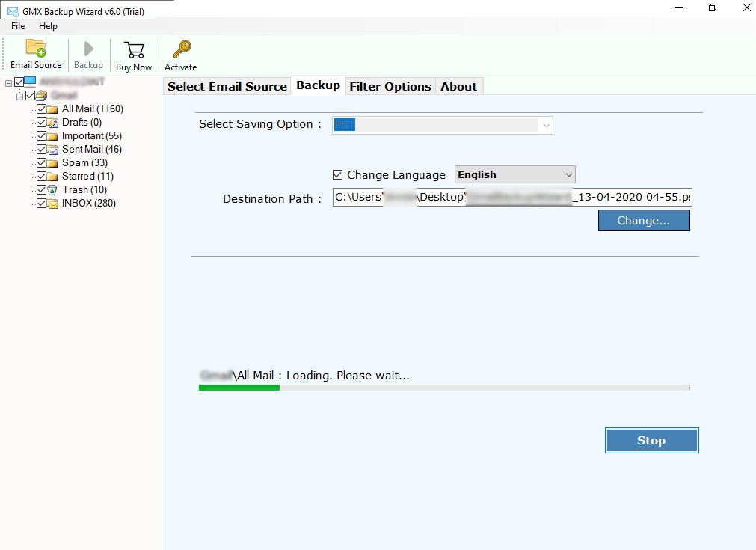Viewport: 756px width, 550px height.
Task: Select the All Mail folder icon
Action: click(52, 109)
